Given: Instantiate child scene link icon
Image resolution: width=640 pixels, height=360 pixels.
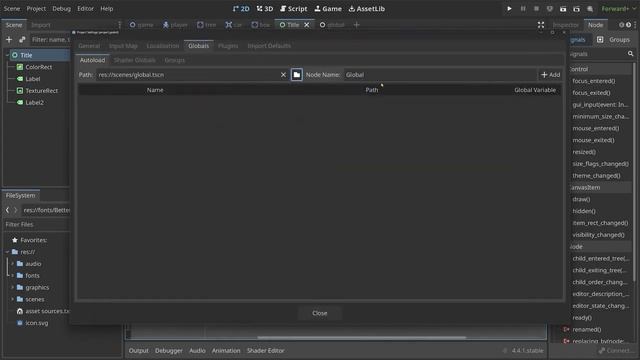Looking at the screenshot, I should click(x=22, y=40).
